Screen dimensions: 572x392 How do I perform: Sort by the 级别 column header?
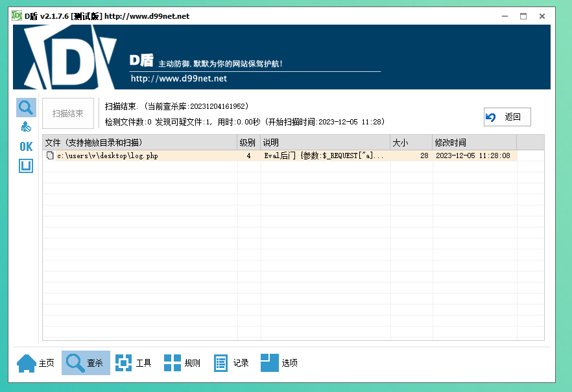tap(248, 143)
